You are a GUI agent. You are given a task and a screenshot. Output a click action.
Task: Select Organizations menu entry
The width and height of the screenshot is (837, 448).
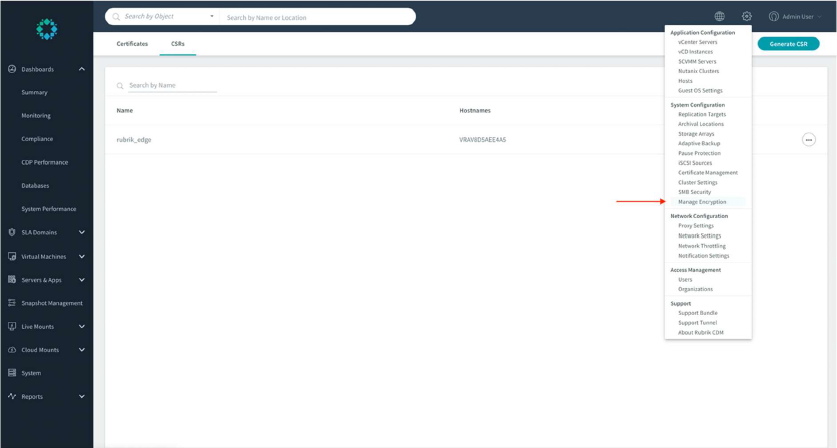(695, 289)
